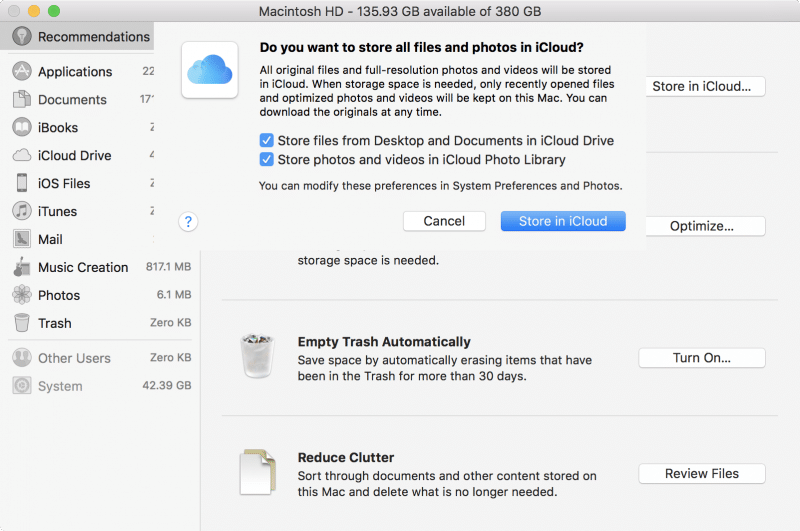Click the Store in iCloud... recommendation button
This screenshot has height=531, width=800.
click(x=705, y=86)
